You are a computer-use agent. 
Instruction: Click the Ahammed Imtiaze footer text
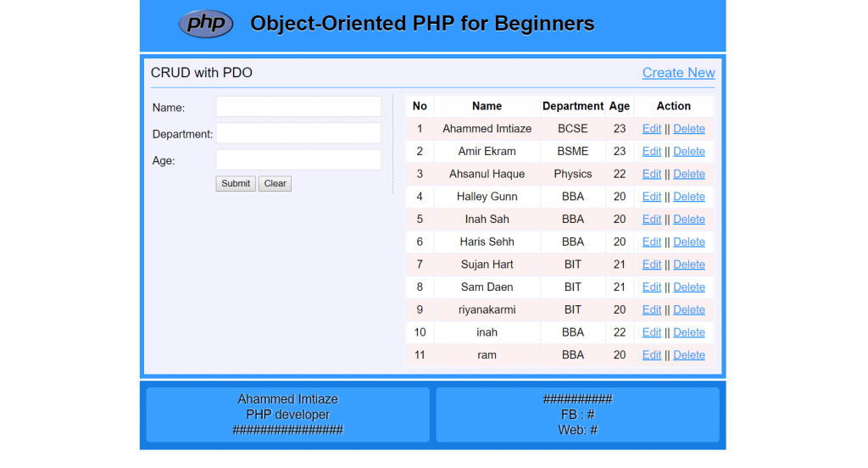coord(288,398)
